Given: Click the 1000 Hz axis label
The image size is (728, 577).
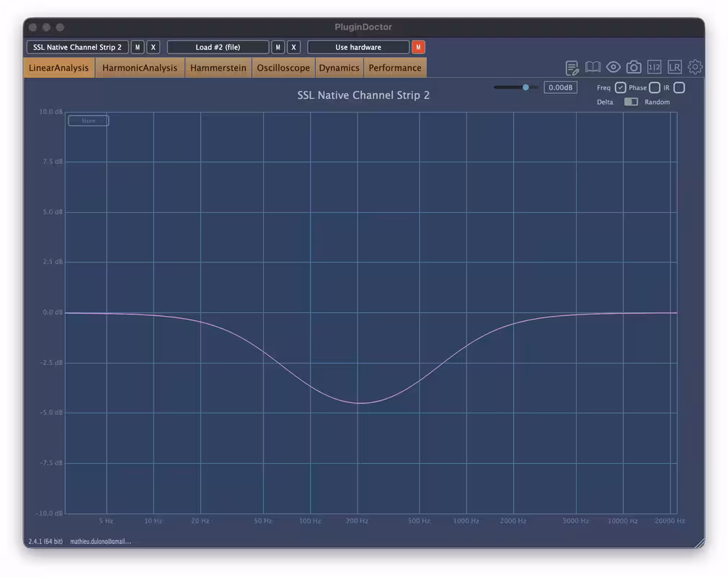Looking at the screenshot, I should (466, 521).
